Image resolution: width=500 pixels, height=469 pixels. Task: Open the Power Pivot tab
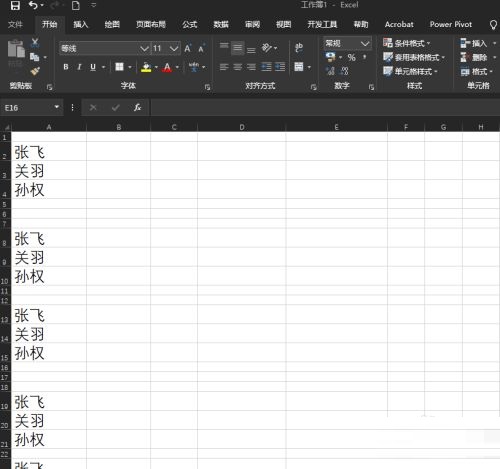pos(451,24)
